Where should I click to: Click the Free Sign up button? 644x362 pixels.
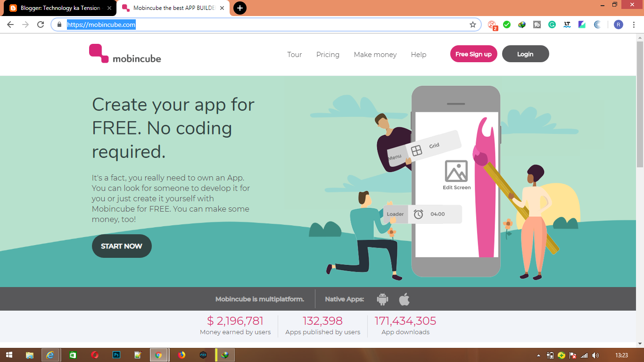click(x=473, y=54)
